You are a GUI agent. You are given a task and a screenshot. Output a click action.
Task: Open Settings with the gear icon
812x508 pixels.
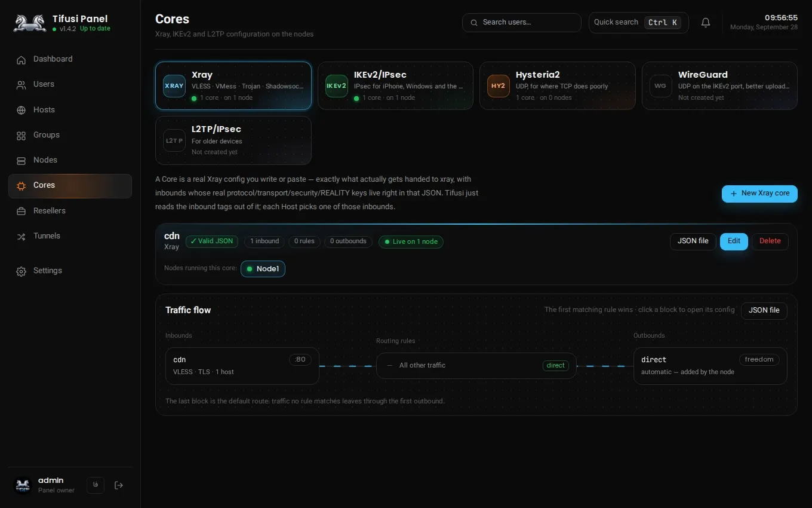(21, 271)
